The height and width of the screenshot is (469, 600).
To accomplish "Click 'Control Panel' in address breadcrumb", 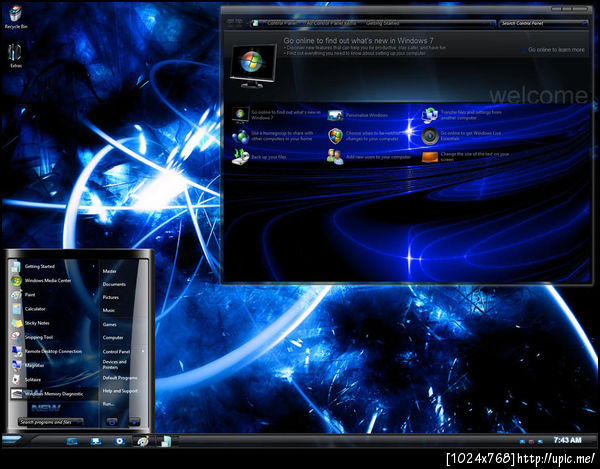I will tap(282, 23).
